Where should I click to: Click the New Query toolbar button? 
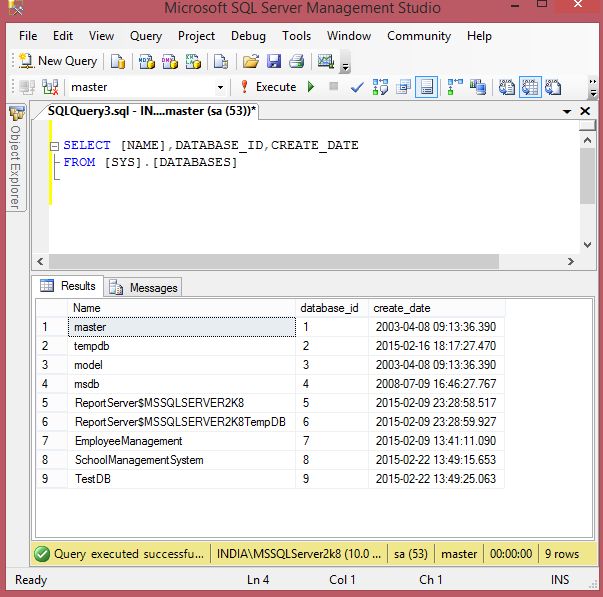[58, 61]
